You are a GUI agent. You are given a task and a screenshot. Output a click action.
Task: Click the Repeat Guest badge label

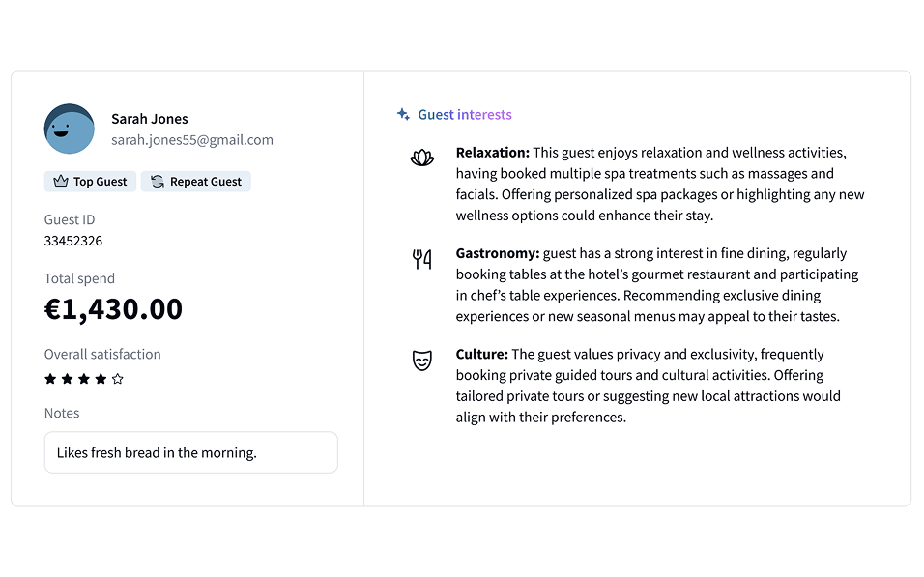pos(205,182)
